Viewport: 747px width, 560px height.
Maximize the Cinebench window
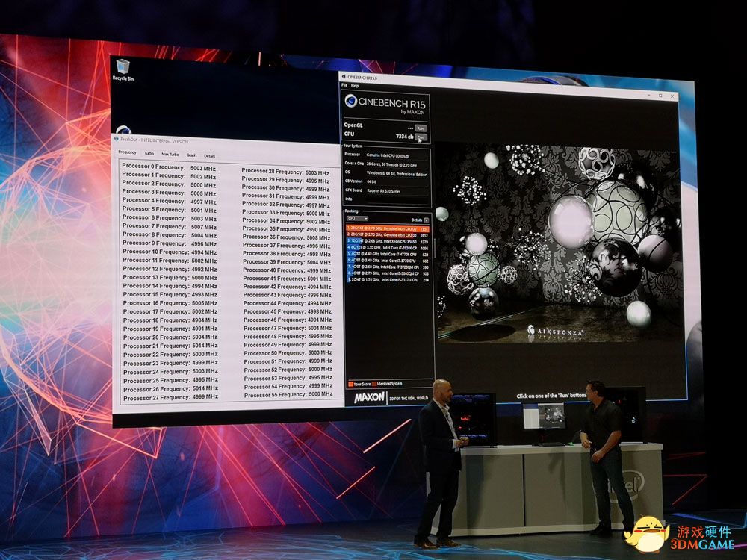coord(660,96)
